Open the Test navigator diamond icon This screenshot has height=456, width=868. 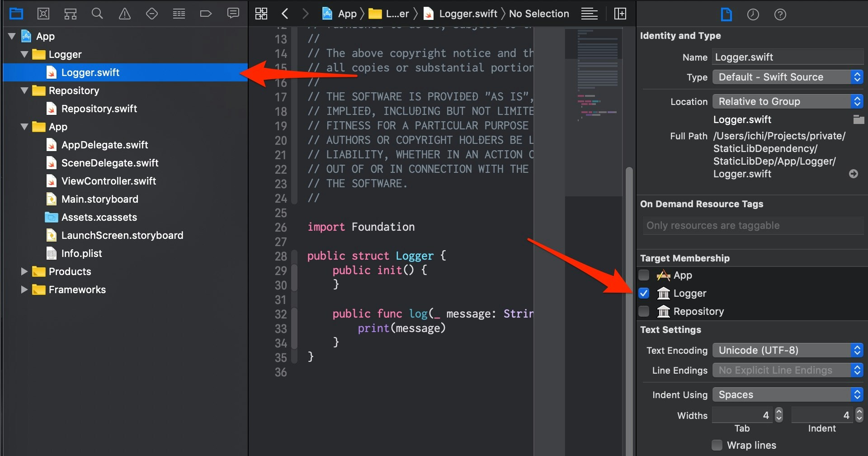pyautogui.click(x=152, y=14)
